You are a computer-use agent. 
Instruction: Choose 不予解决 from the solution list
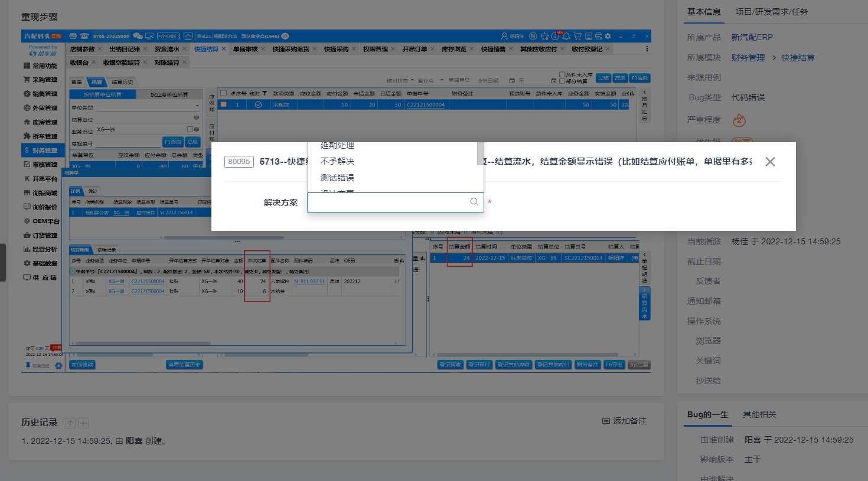337,161
